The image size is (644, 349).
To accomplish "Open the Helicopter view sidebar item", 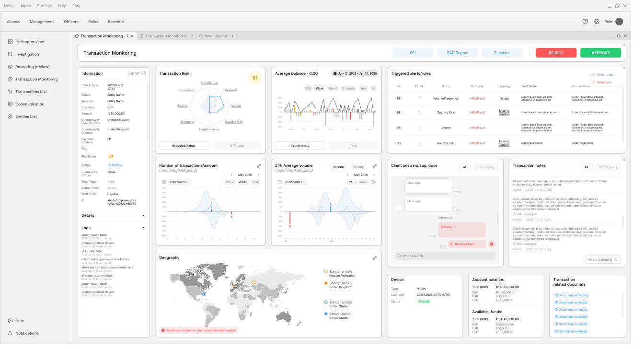I will pyautogui.click(x=26, y=42).
